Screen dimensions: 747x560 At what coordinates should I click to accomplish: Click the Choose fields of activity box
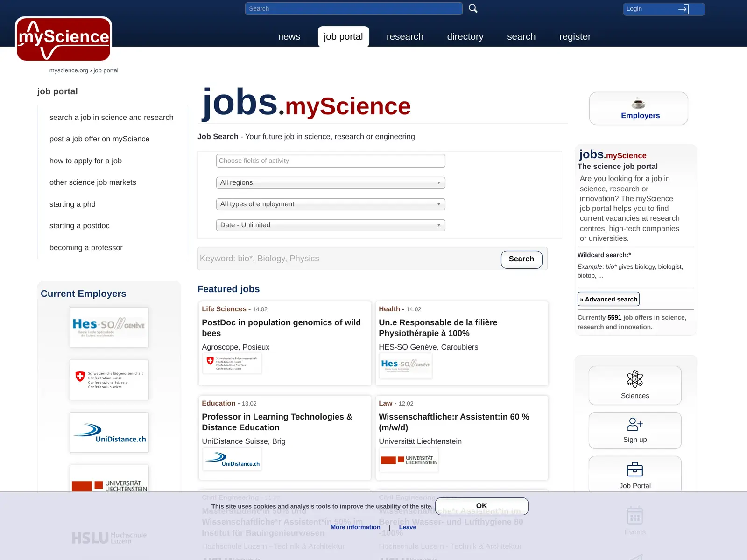pos(331,161)
